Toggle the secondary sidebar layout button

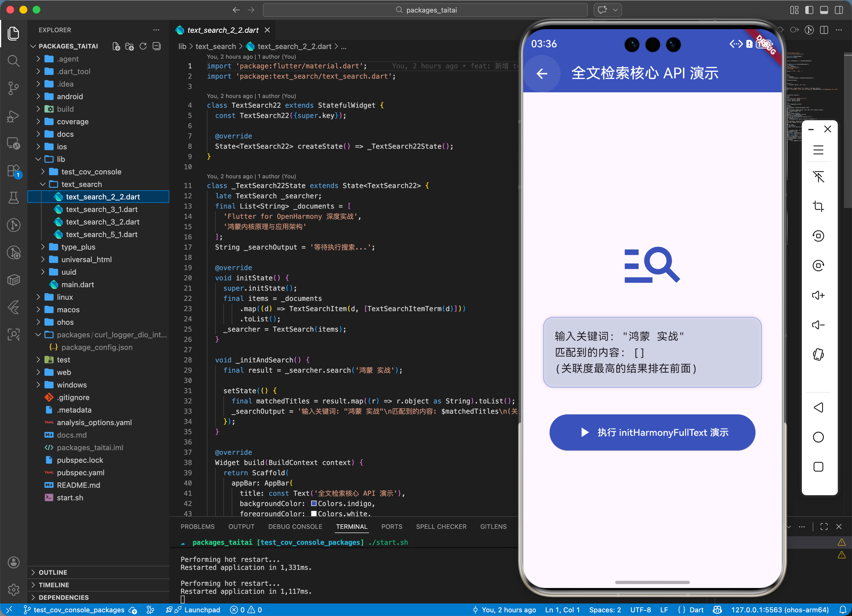[x=839, y=10]
